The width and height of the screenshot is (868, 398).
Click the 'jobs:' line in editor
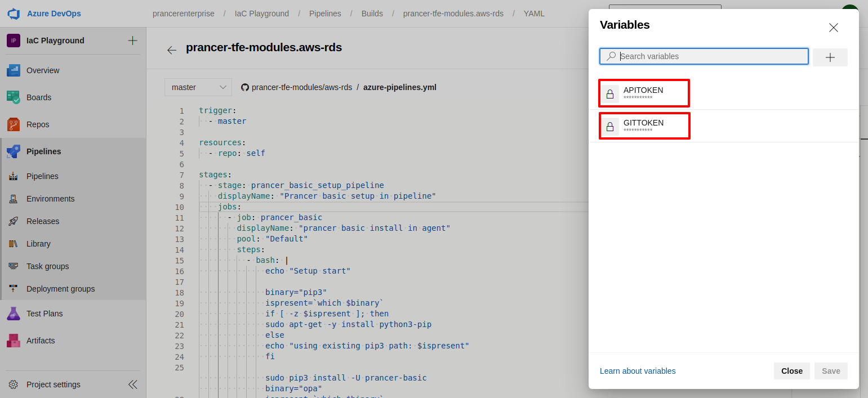coord(229,207)
